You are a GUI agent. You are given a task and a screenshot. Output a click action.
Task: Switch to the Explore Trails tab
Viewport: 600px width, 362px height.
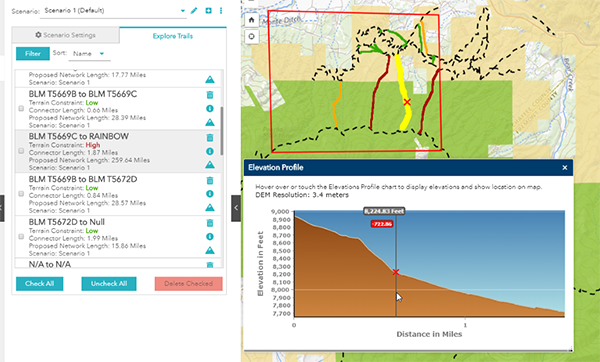173,36
